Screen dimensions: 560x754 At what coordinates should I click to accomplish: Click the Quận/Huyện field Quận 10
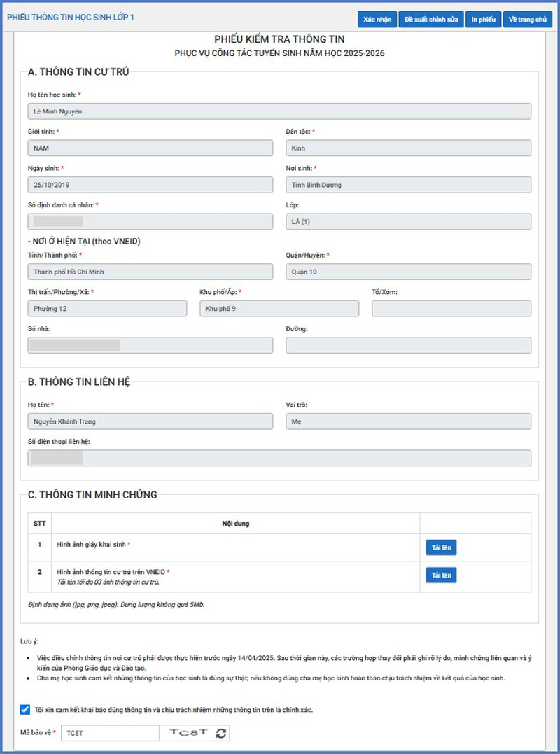coord(409,272)
